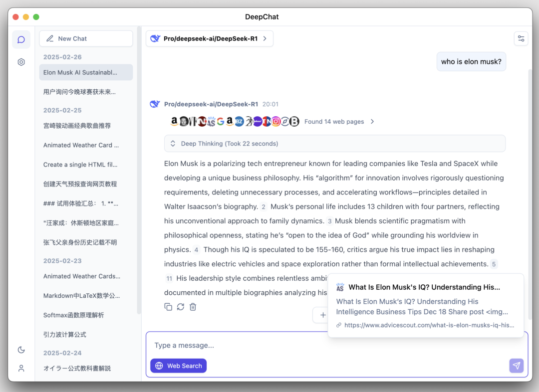Click the conversation list scrollbar
The height and width of the screenshot is (392, 539).
pyautogui.click(x=139, y=171)
